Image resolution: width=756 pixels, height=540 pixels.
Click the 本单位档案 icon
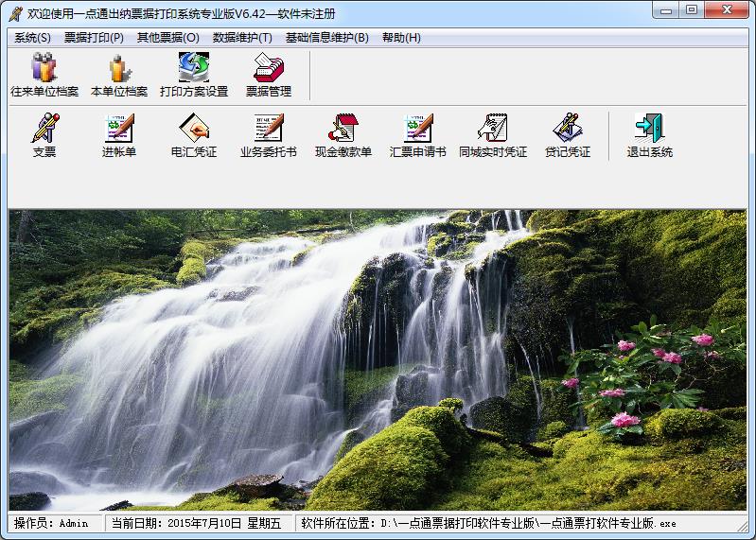click(x=118, y=75)
